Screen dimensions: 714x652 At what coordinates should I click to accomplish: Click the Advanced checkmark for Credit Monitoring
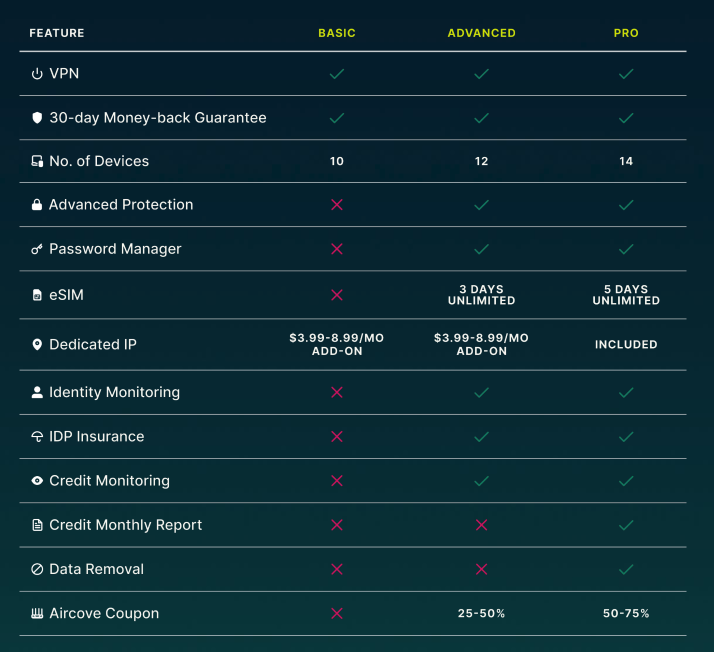(481, 481)
